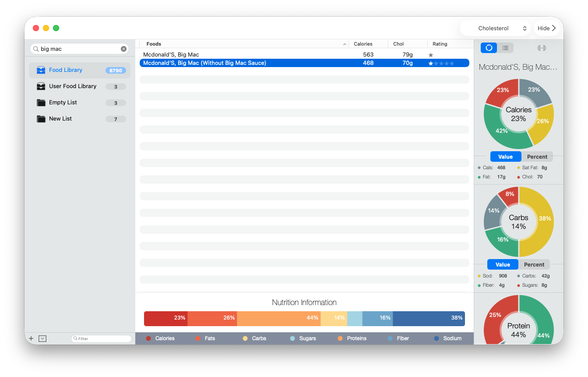Click the Protein 44% chart center

point(518,330)
